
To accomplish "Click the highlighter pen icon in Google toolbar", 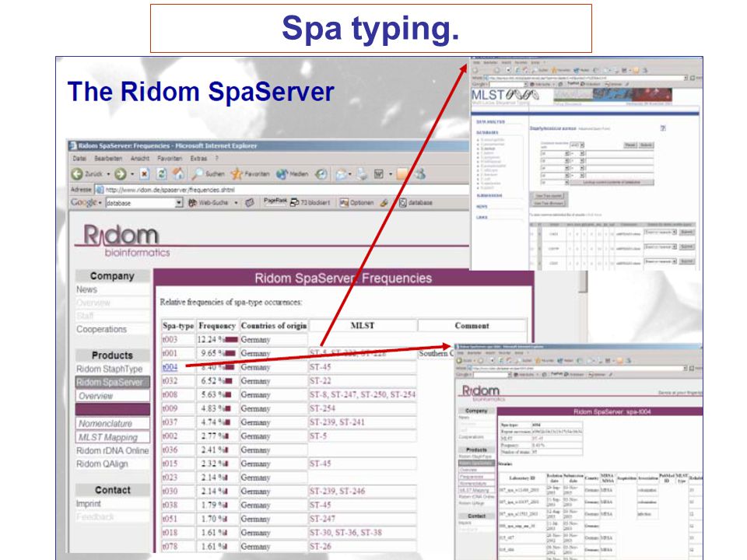I will coord(384,203).
